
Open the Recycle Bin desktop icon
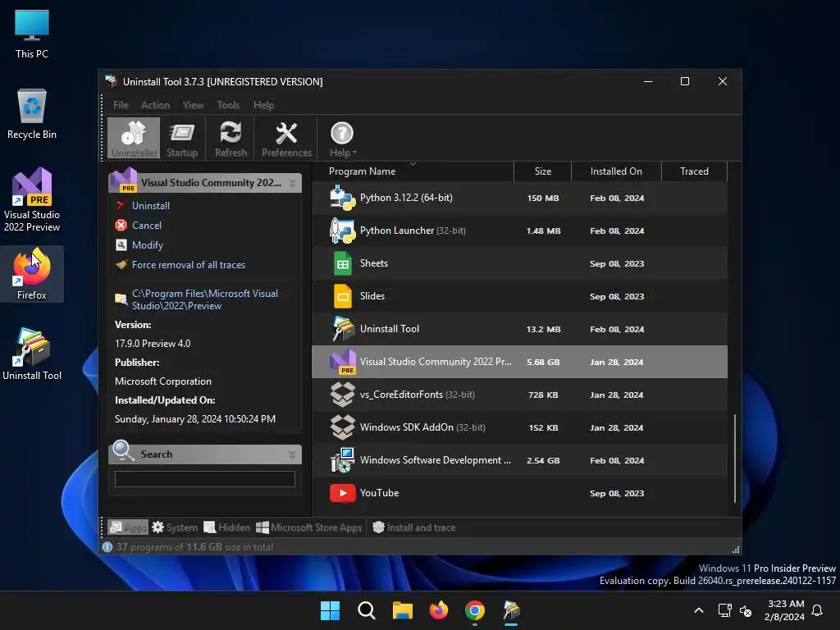[x=32, y=114]
